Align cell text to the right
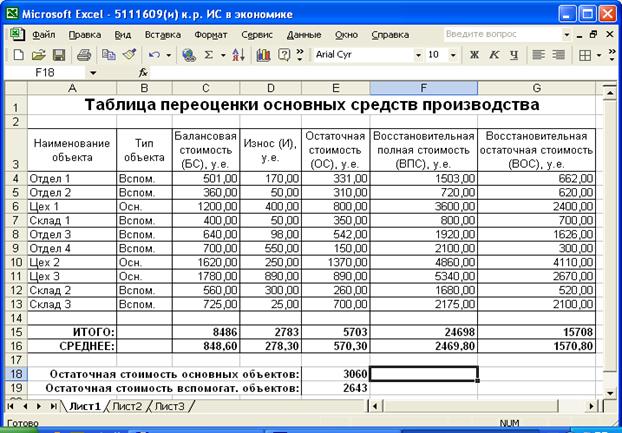This screenshot has width=622, height=433. click(559, 55)
